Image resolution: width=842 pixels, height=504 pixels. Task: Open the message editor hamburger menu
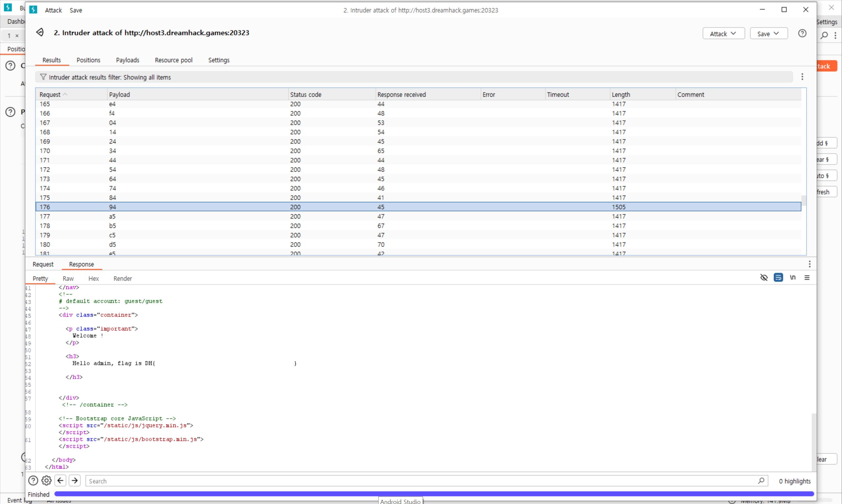pos(807,277)
